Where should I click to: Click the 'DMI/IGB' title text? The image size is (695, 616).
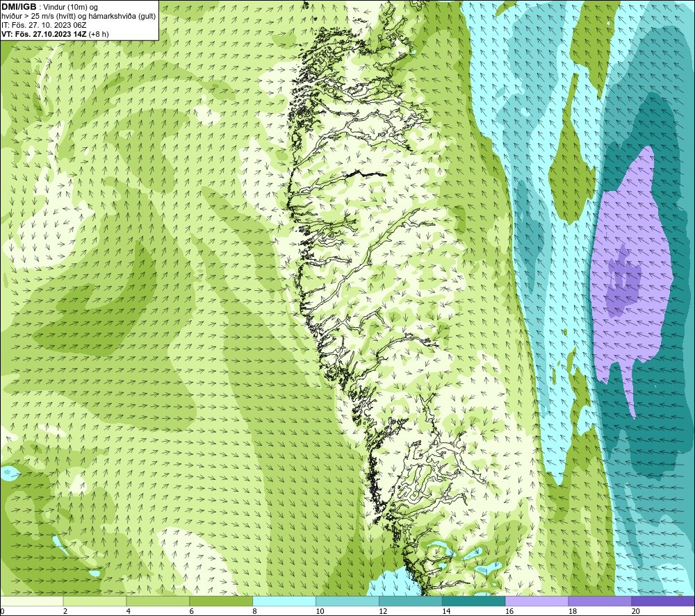coord(19,7)
